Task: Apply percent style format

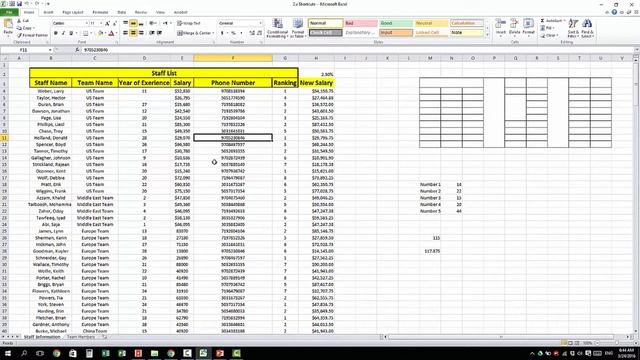Action: [233, 33]
